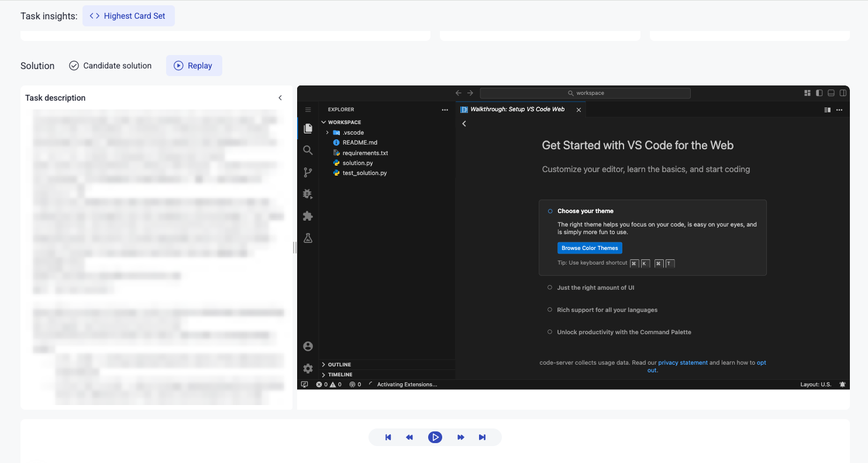The width and height of the screenshot is (868, 463).
Task: Open the Accounts menu icon
Action: pos(308,347)
